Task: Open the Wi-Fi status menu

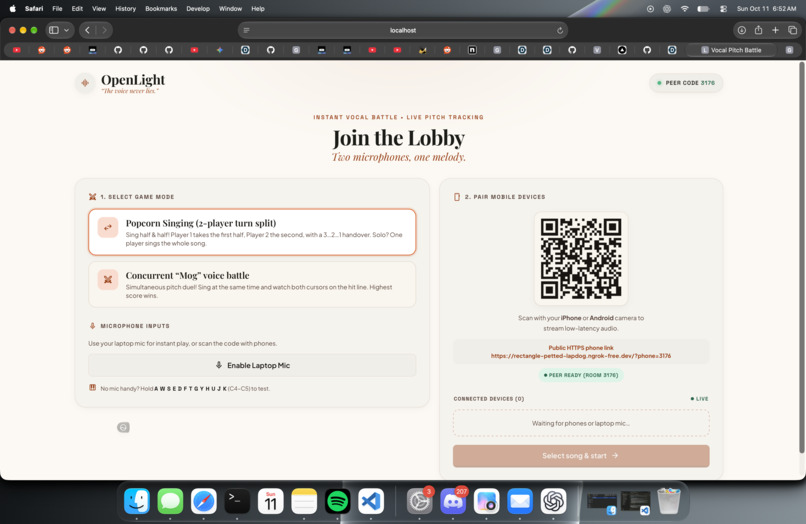Action: (684, 9)
